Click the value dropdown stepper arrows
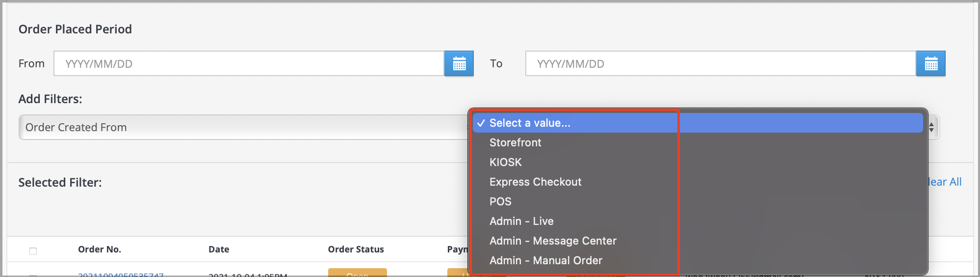Viewport: 980px width, 277px height. (x=931, y=127)
